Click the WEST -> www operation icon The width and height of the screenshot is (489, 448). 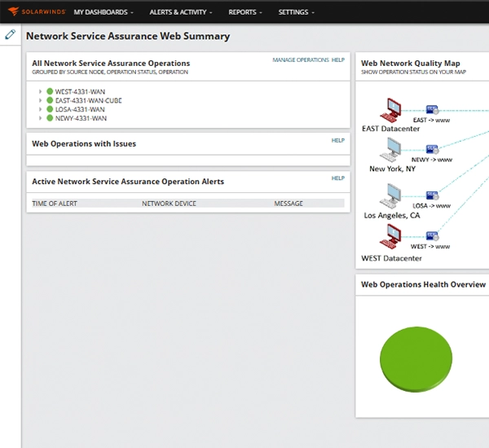pyautogui.click(x=432, y=236)
